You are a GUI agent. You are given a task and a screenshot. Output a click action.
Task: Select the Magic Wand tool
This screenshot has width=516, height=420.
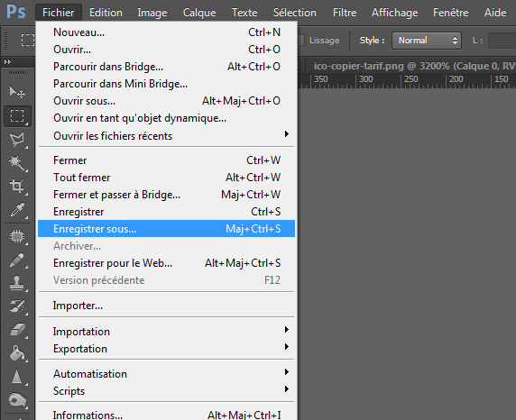coord(17,163)
